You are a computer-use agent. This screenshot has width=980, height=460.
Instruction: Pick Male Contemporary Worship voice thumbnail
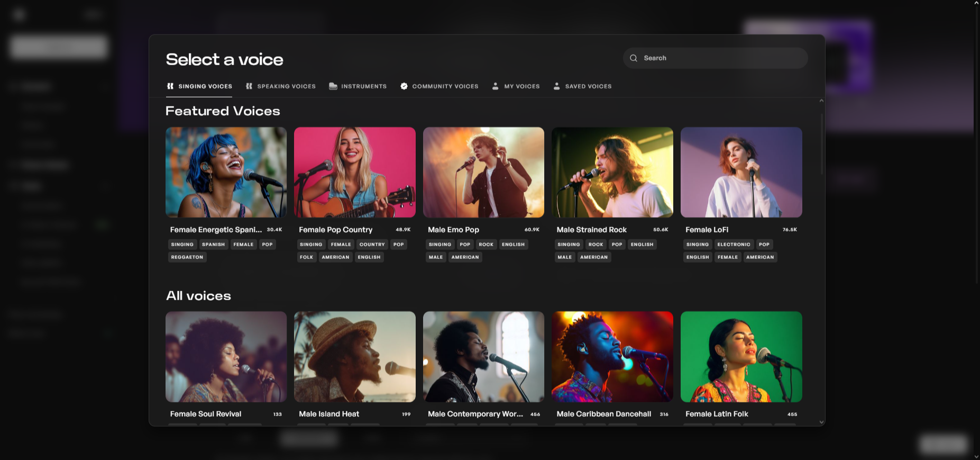coord(484,357)
